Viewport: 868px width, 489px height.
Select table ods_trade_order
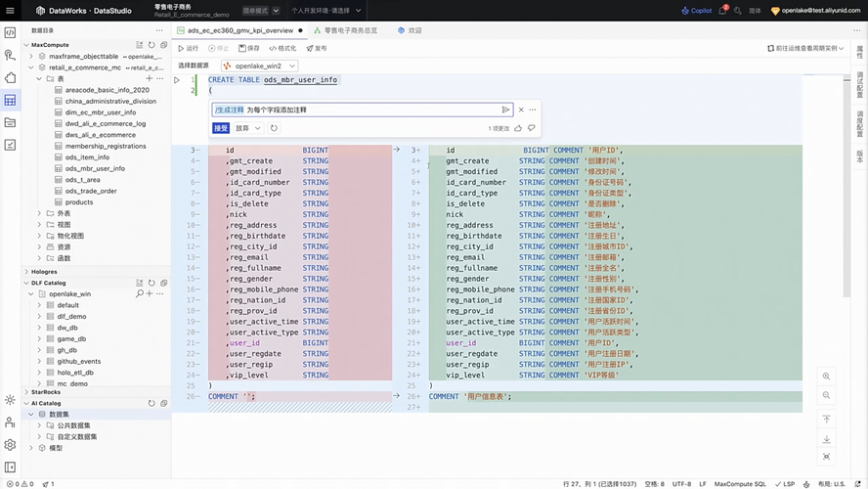[x=91, y=191]
